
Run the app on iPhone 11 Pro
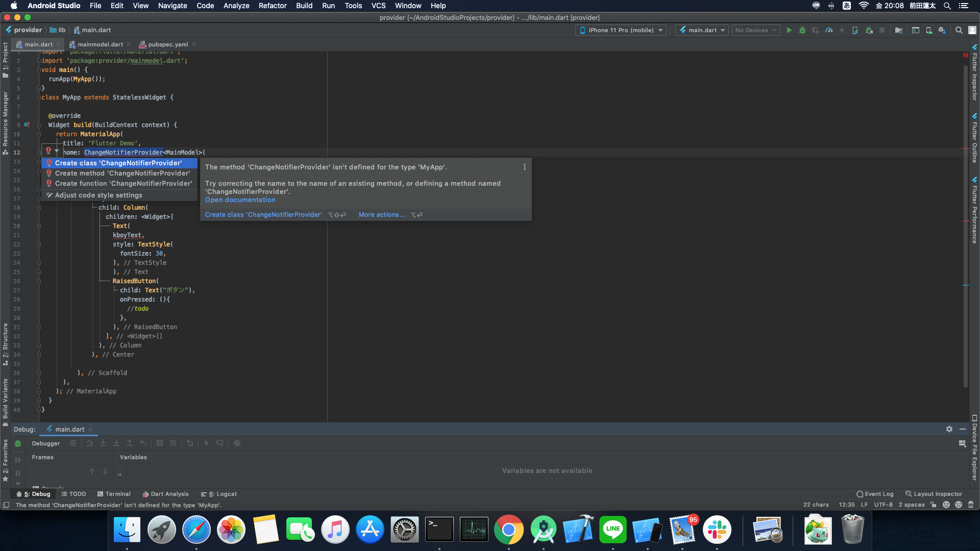click(789, 30)
